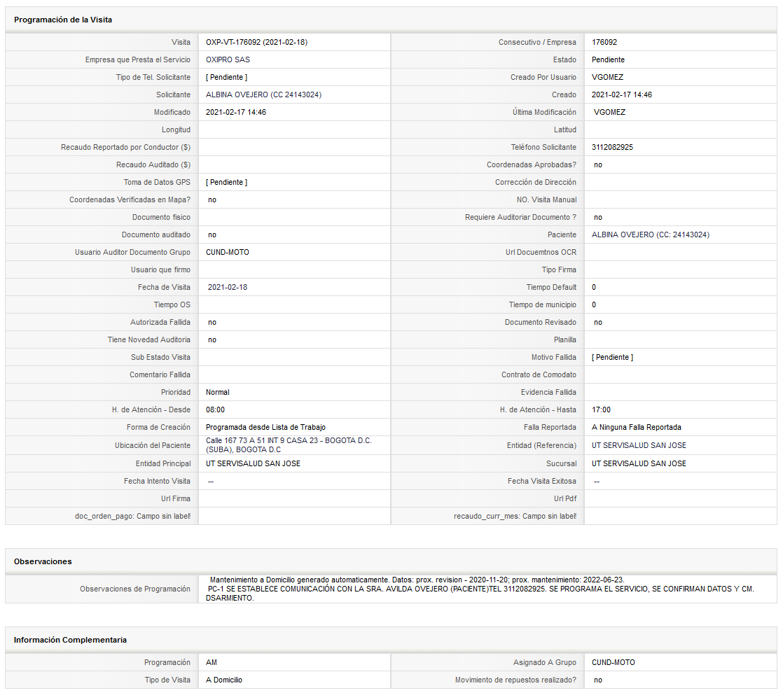Viewport: 783px width, 700px height.
Task: Click the Programación de la Visita header
Action: coord(63,20)
